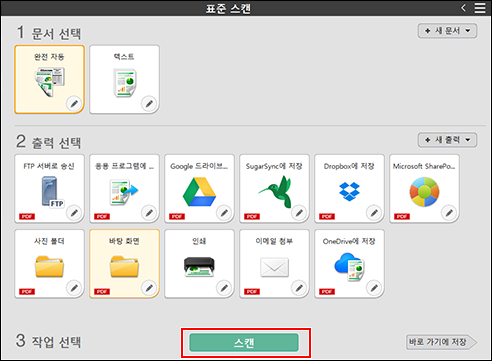Edit Dropbox에 저장 settings pencil
492x361 pixels.
tap(374, 212)
